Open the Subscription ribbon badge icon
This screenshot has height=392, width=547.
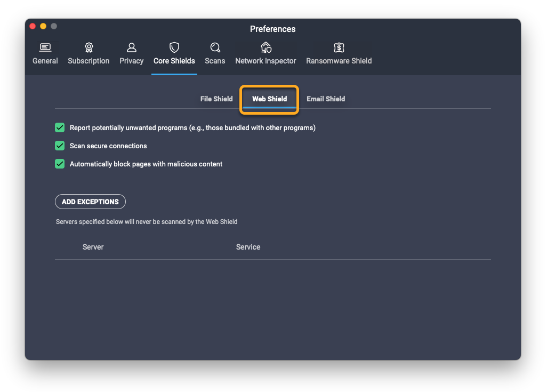pos(89,48)
